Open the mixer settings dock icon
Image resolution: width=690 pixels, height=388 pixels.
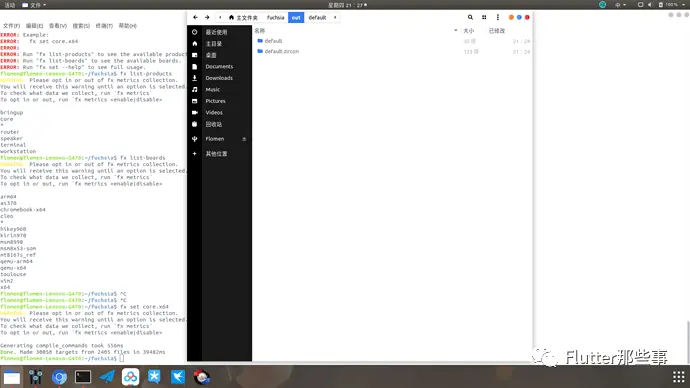[36, 377]
